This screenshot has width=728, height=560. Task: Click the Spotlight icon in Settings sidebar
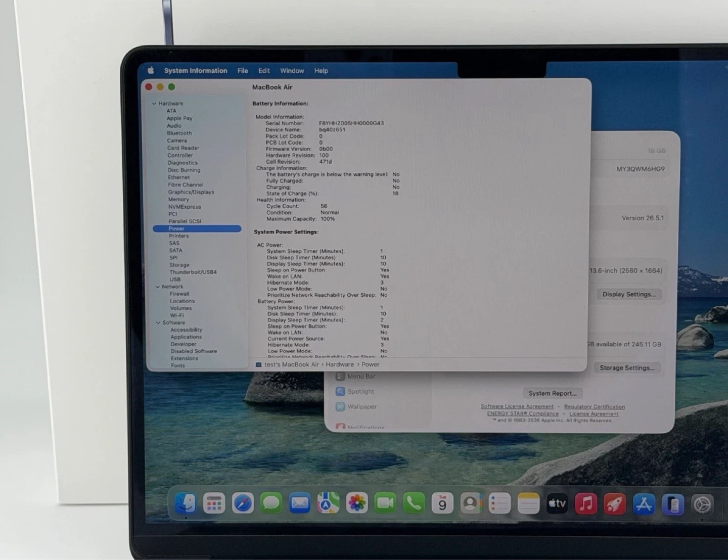(340, 391)
